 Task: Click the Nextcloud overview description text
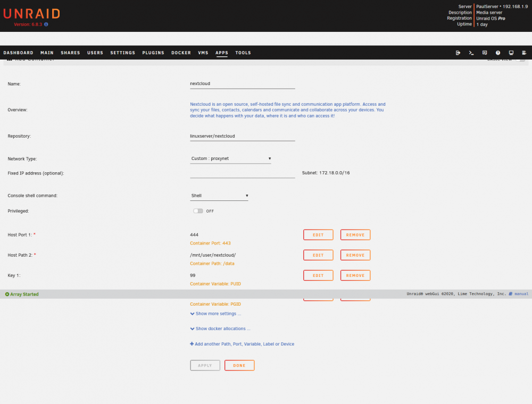pyautogui.click(x=288, y=110)
